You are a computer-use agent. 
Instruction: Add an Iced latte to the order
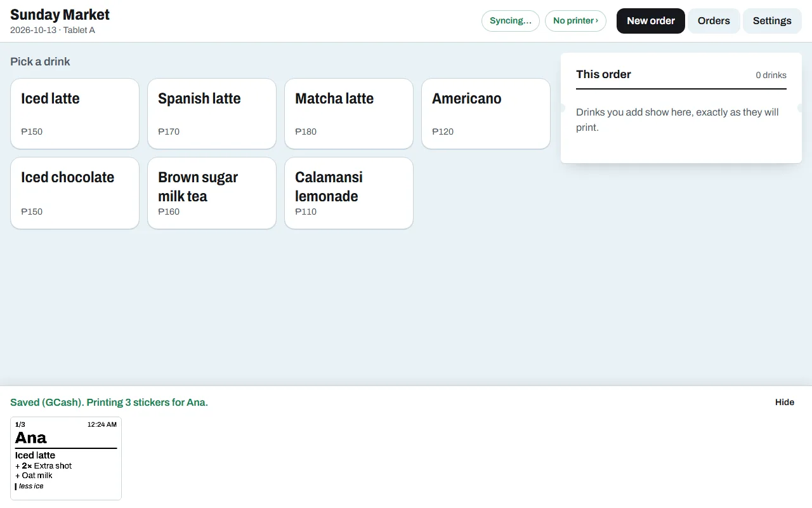click(75, 114)
